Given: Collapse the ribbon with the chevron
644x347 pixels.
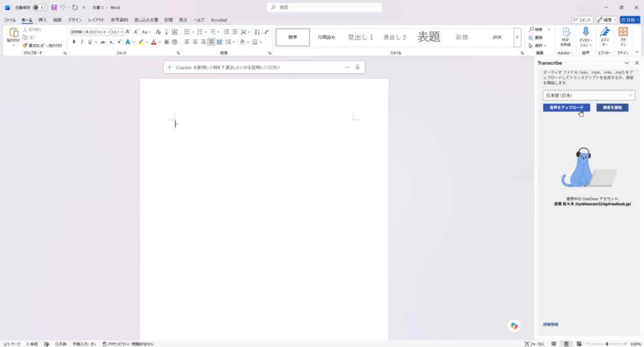Looking at the screenshot, I should pos(637,52).
